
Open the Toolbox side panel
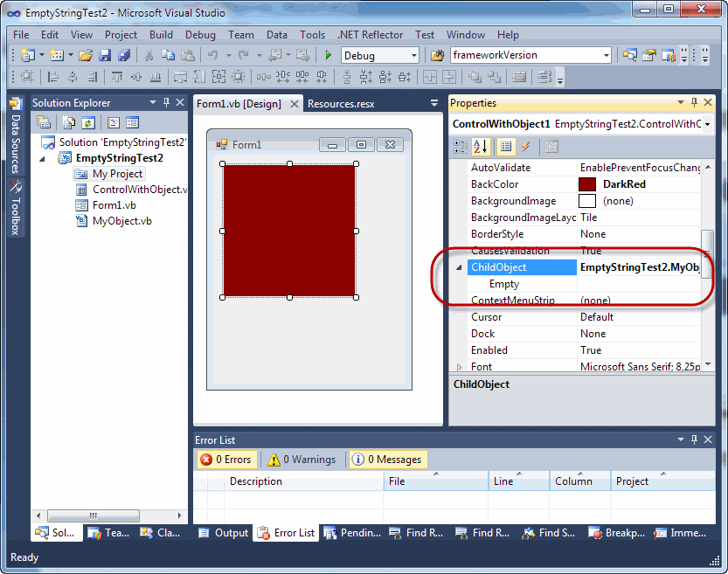click(x=16, y=216)
